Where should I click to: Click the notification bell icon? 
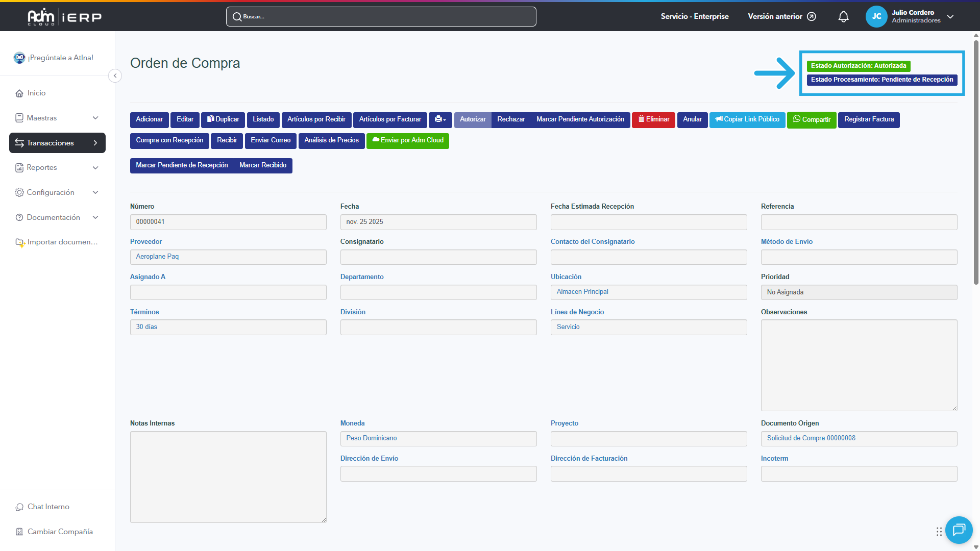tap(843, 17)
